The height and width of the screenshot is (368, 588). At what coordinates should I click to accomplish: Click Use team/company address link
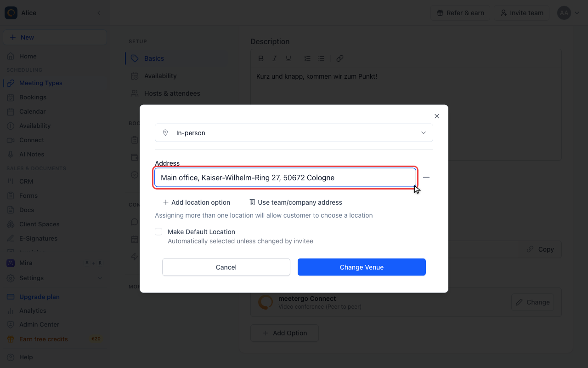296,202
